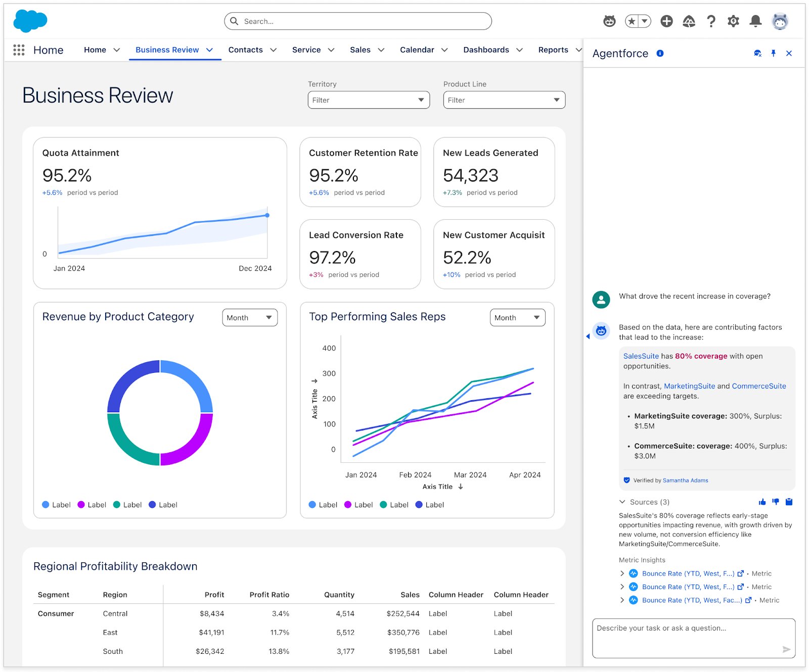Click the Help question mark icon
The height and width of the screenshot is (672, 809).
click(711, 21)
